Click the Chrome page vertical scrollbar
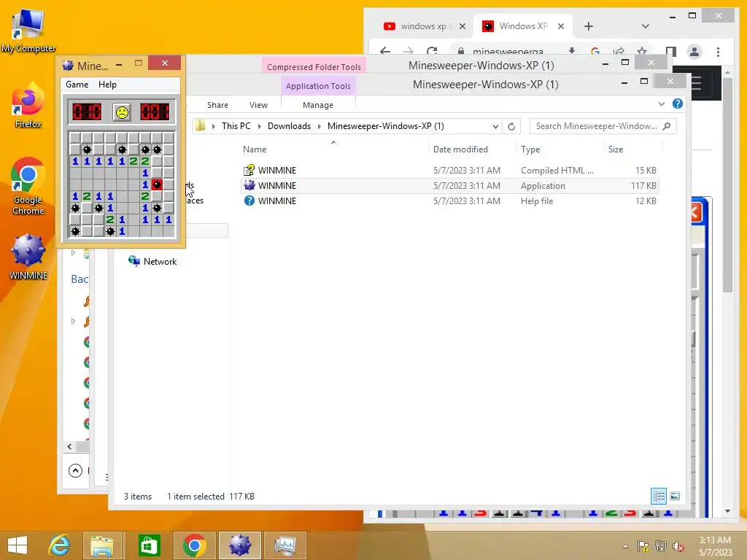The width and height of the screenshot is (747, 560). pos(727,184)
